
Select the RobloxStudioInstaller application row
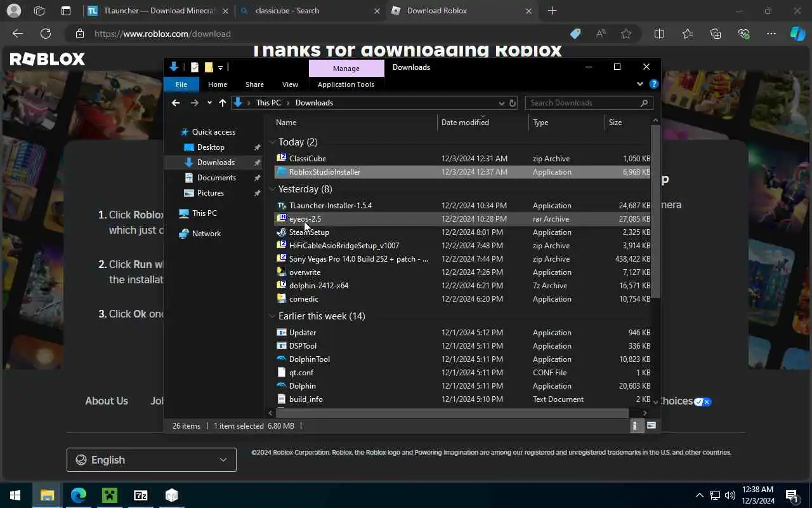(x=462, y=172)
